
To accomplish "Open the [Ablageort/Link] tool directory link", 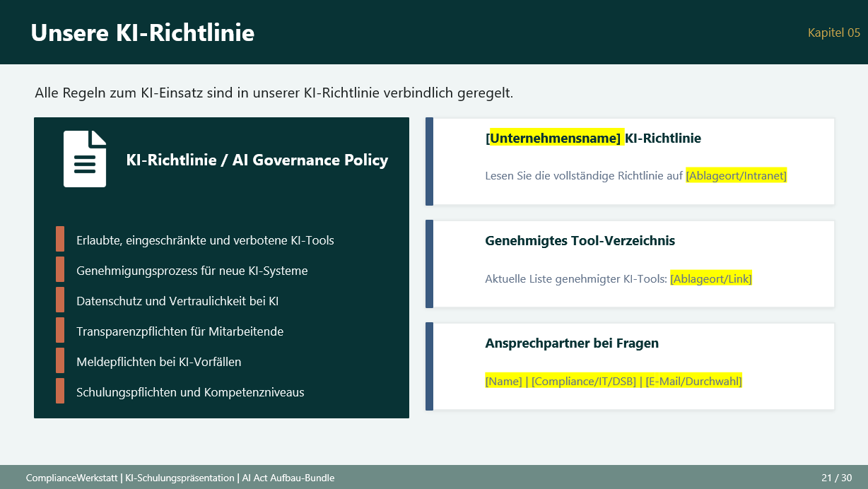I will 711,278.
